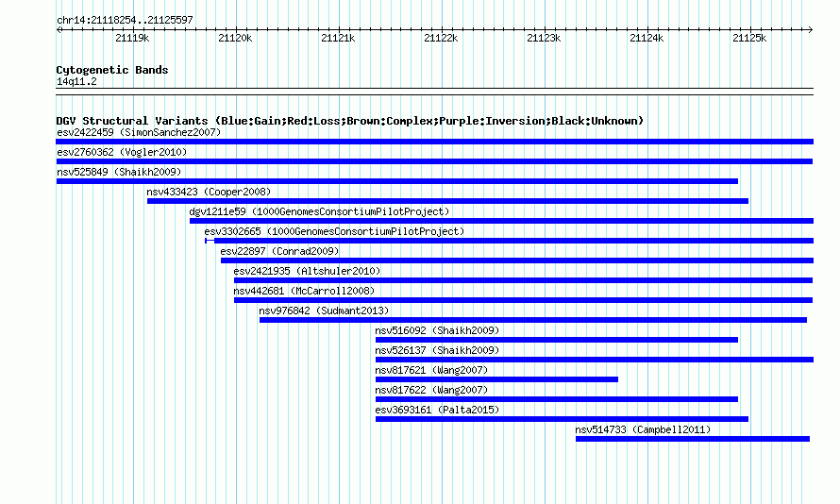Click the 21125k ruler mark
The height and width of the screenshot is (504, 840).
coord(749,38)
